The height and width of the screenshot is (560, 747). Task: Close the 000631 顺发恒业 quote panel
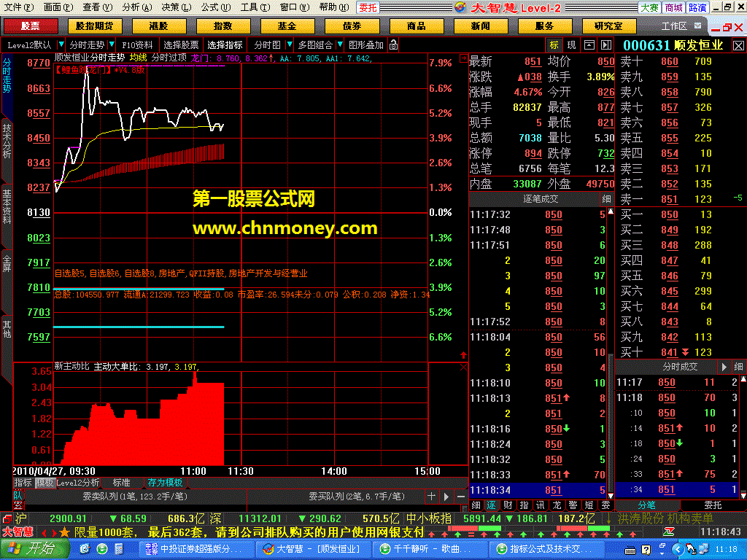tap(738, 46)
